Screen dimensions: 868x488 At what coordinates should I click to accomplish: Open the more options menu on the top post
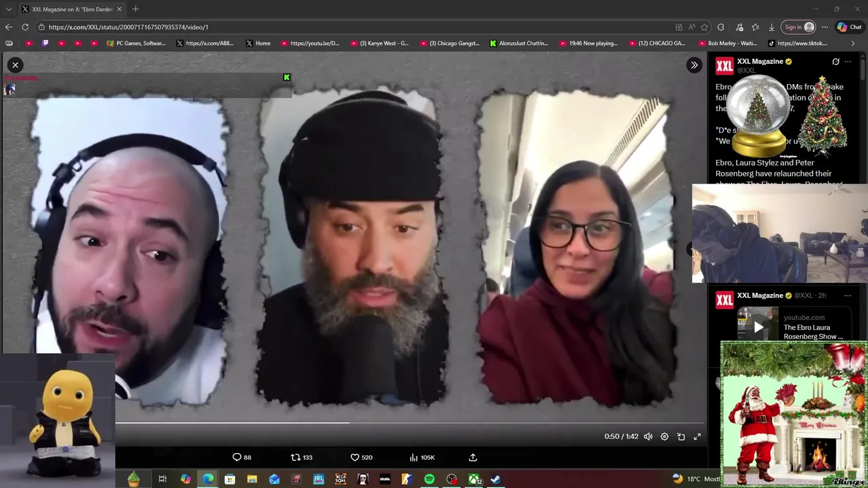tap(848, 62)
